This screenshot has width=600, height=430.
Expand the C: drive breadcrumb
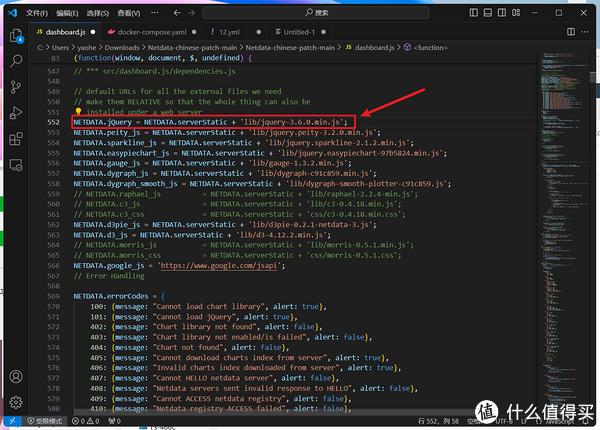point(40,47)
